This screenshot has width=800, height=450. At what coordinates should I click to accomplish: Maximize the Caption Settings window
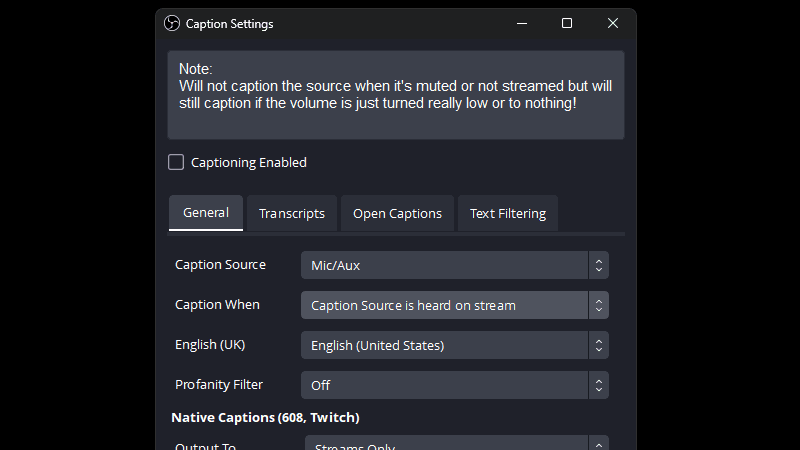[567, 23]
